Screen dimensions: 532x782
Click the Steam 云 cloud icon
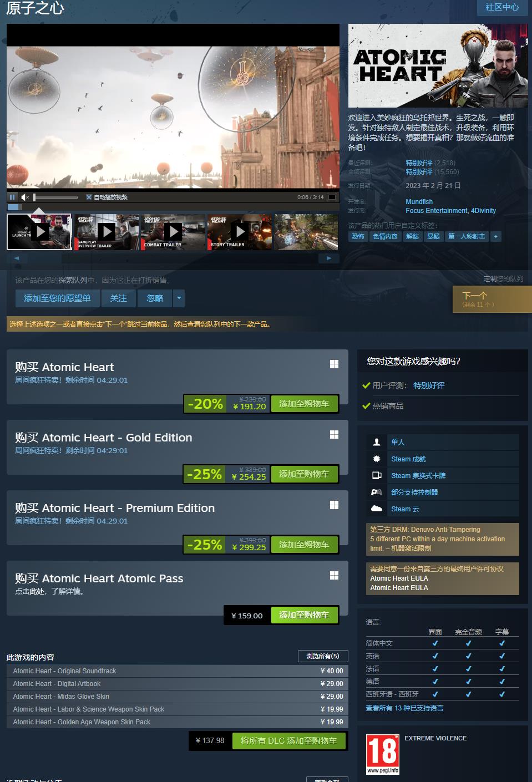pos(377,509)
